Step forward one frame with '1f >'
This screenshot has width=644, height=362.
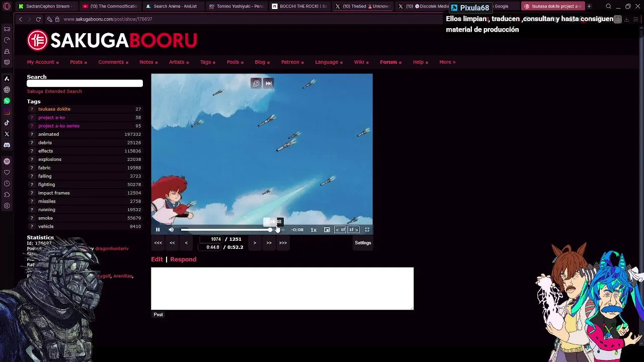click(353, 230)
